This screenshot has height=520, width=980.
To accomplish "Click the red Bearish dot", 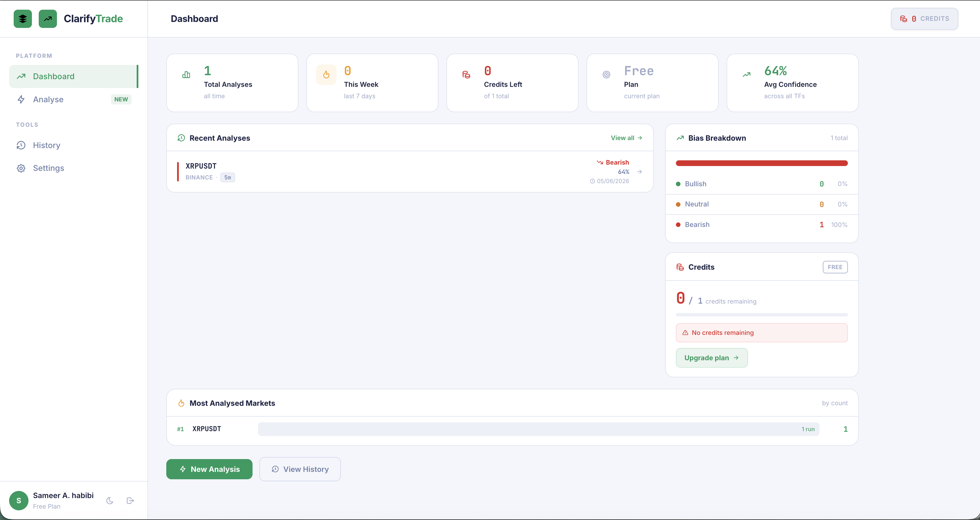I will click(678, 225).
